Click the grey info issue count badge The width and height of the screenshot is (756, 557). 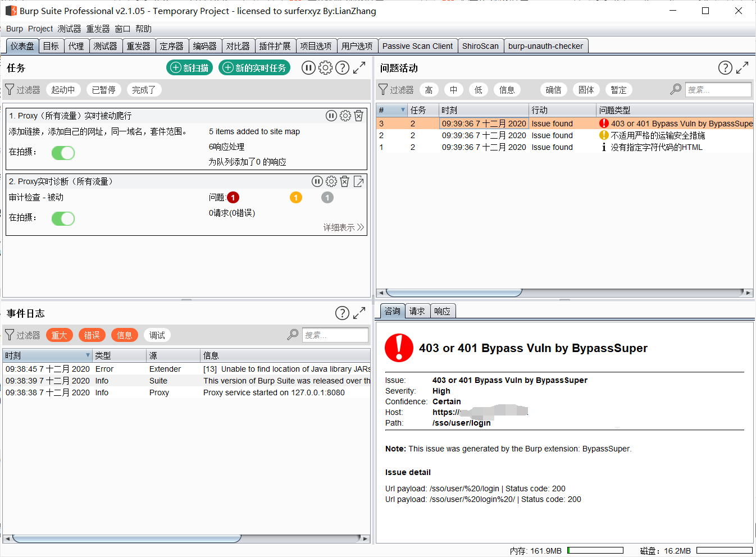pyautogui.click(x=327, y=197)
